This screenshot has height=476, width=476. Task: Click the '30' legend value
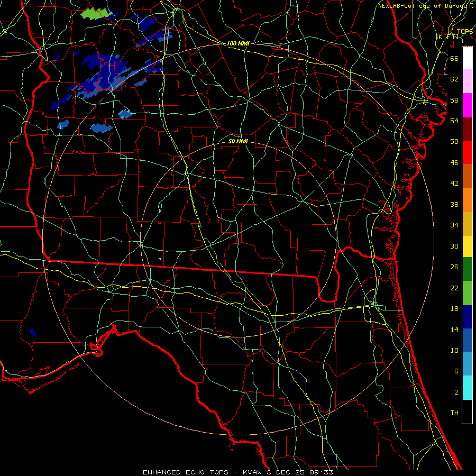454,246
